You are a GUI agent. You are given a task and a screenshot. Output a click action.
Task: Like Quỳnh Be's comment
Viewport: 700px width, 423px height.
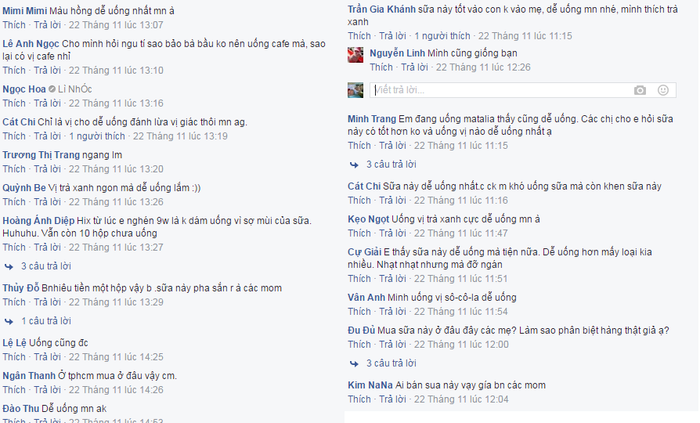[14, 202]
